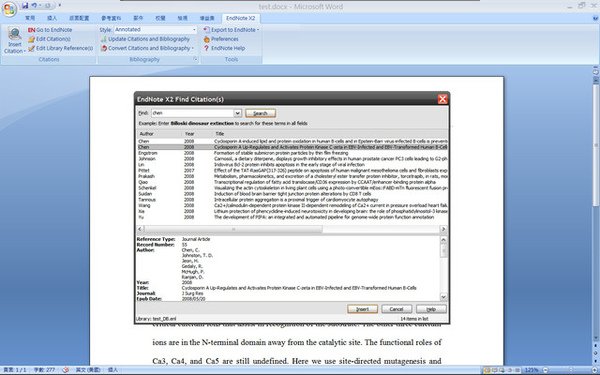Open the Customize Quick Access Toolbar arrow
Image resolution: width=600 pixels, height=375 pixels.
[60, 6]
